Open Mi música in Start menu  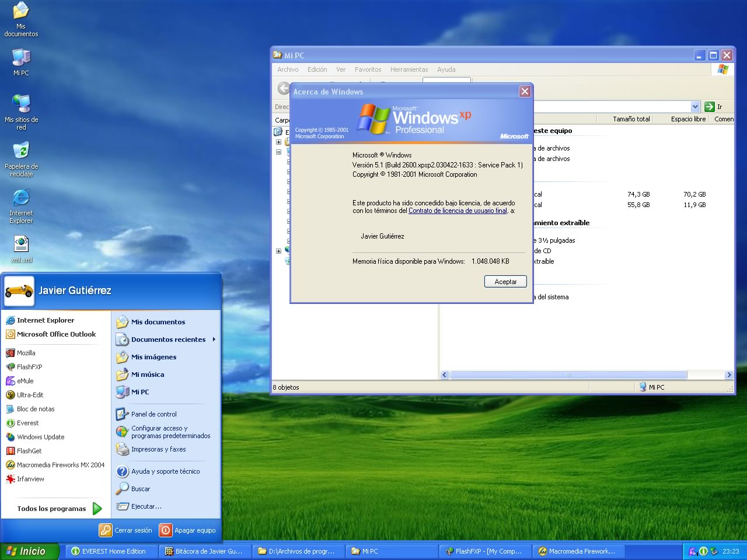(x=140, y=374)
